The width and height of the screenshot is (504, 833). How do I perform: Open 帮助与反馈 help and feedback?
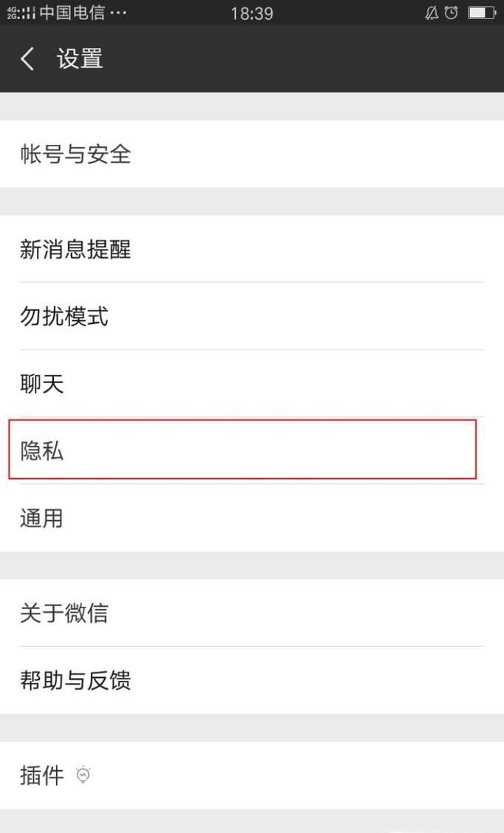click(x=75, y=680)
